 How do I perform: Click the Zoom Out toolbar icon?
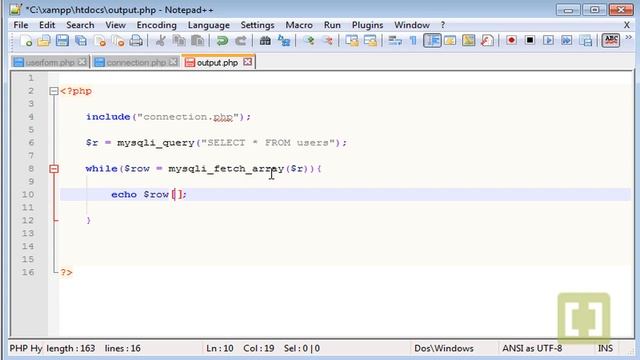coord(327,40)
